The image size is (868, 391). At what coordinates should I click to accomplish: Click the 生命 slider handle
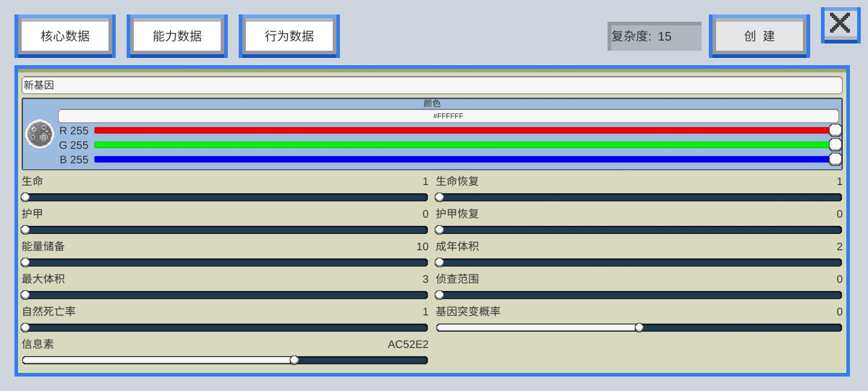pyautogui.click(x=26, y=197)
